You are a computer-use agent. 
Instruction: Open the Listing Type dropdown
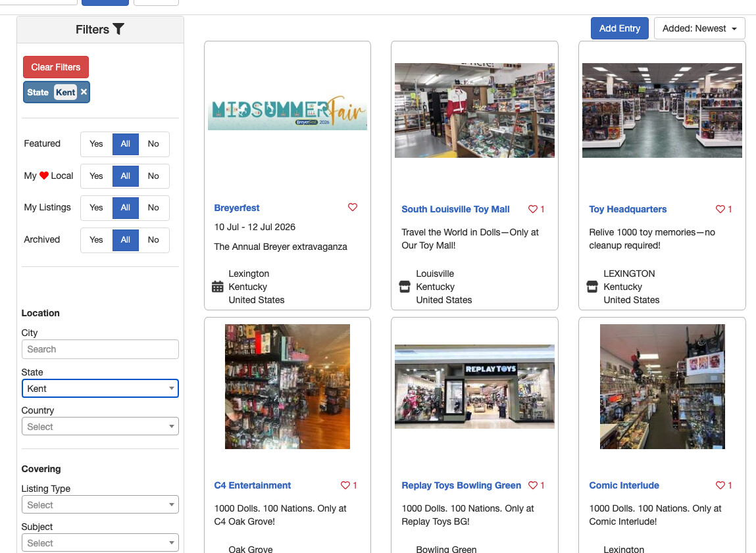pos(100,505)
